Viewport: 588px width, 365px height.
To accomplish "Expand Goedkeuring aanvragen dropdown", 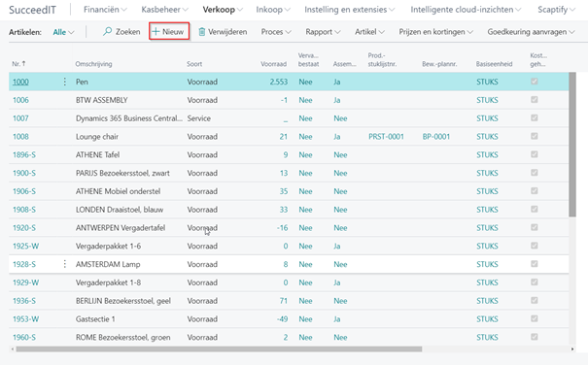I will (x=531, y=32).
